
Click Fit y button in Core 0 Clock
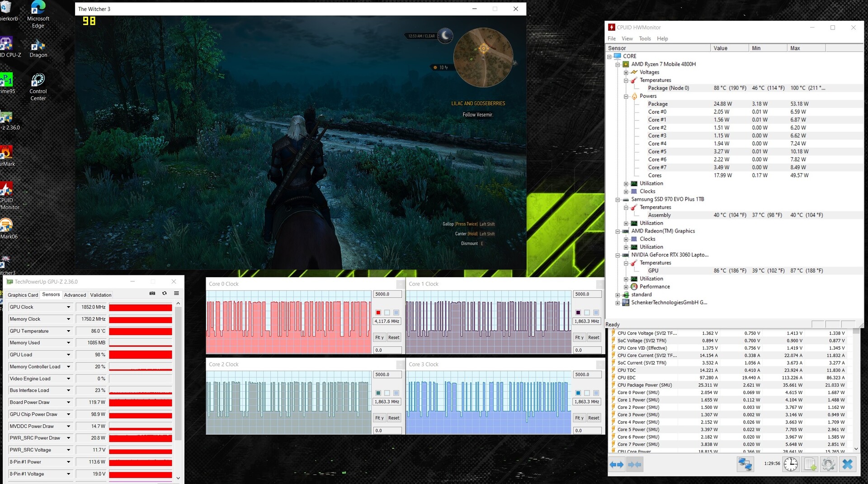379,337
